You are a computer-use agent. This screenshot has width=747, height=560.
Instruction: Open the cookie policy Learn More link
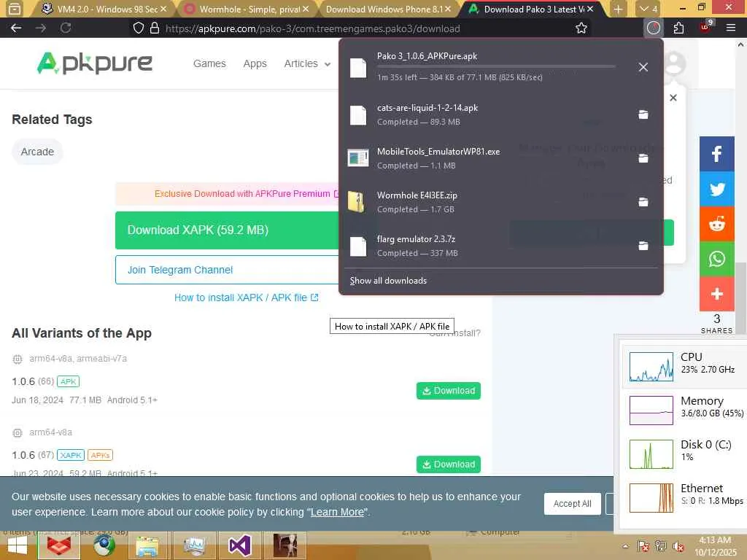(337, 512)
